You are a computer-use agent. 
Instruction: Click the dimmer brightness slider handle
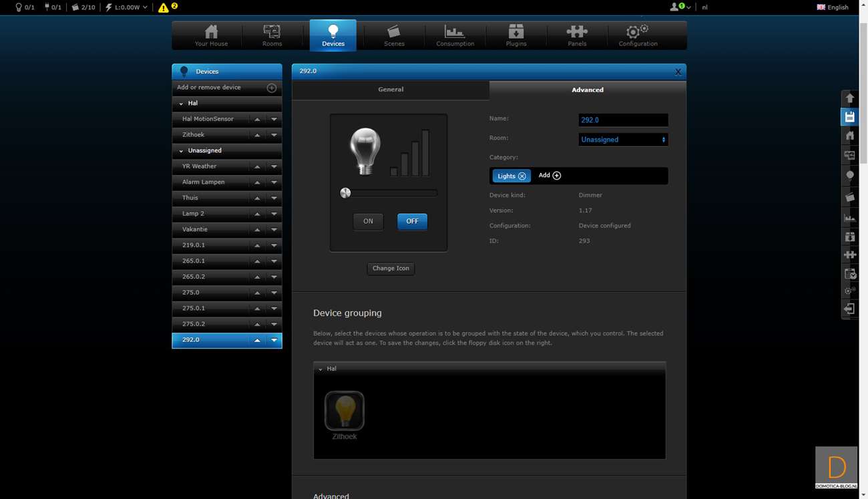tap(345, 193)
